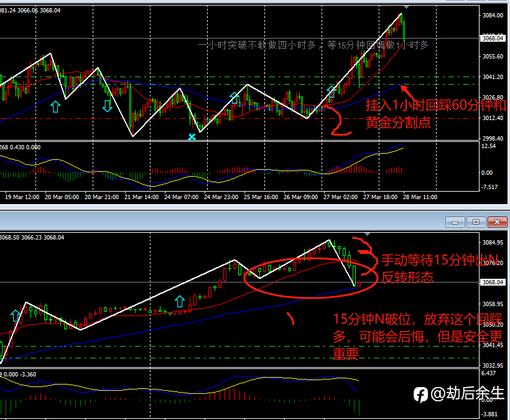Click the current price tag 3068.04 on upper chart
The image size is (510, 420).
coord(493,39)
